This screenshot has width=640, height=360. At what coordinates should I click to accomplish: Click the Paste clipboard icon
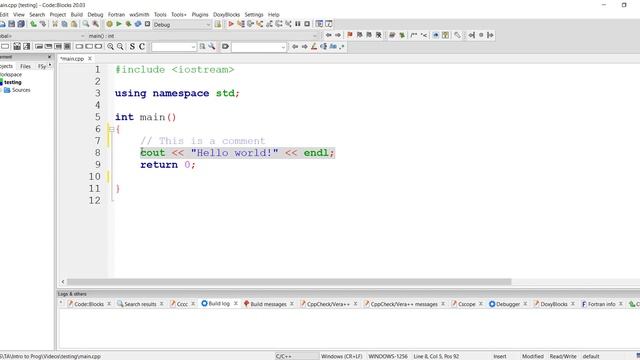pyautogui.click(x=74, y=24)
